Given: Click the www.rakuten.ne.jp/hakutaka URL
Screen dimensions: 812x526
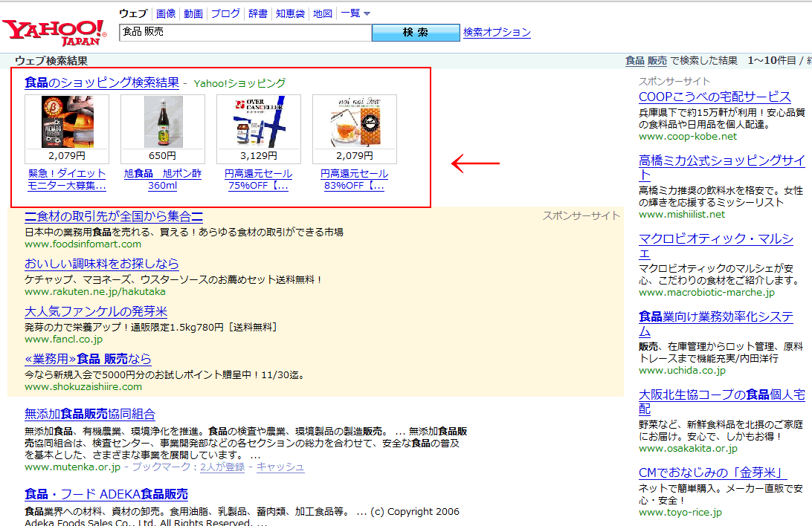Looking at the screenshot, I should 95,292.
